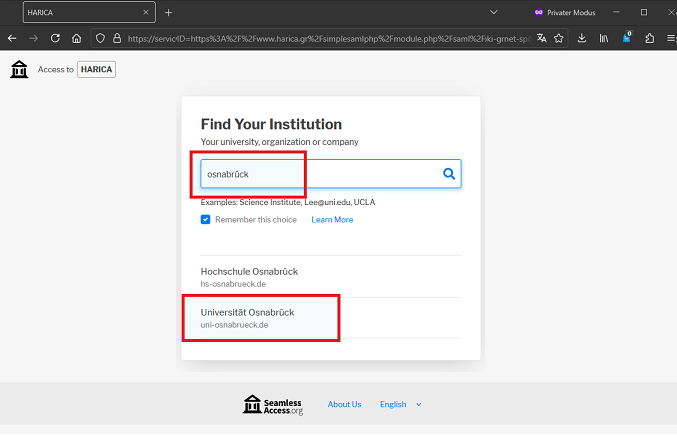Select the HARICA browser tab
Viewport: 677px width, 435px height.
point(89,13)
